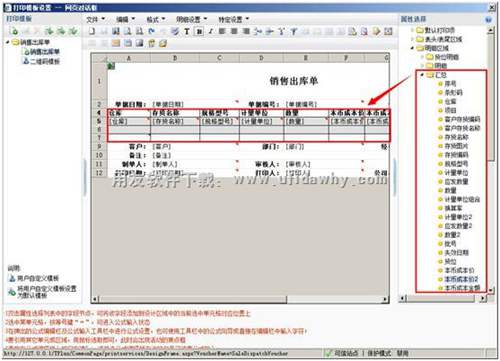Open the 特定设置 menu
Image resolution: width=500 pixels, height=361 pixels.
pos(234,20)
